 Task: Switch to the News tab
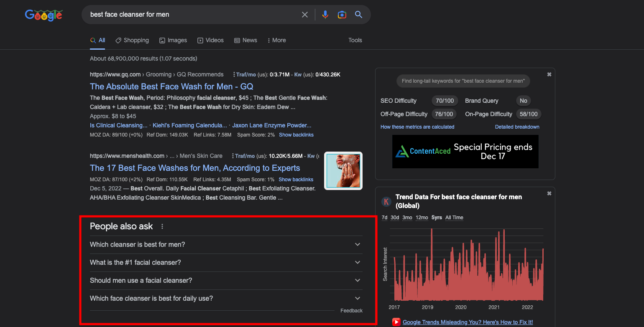245,40
